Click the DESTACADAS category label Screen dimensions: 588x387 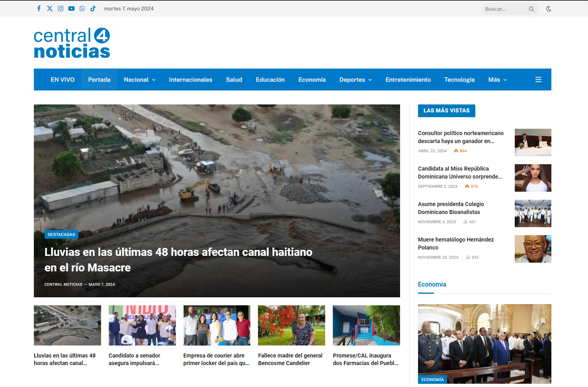click(x=61, y=234)
